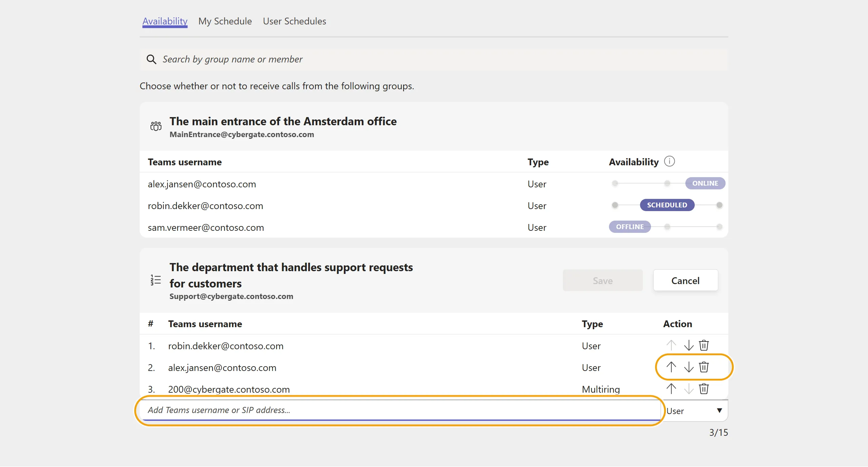Move 200@cybergate.contoso.com up in list
The image size is (868, 467).
671,389
